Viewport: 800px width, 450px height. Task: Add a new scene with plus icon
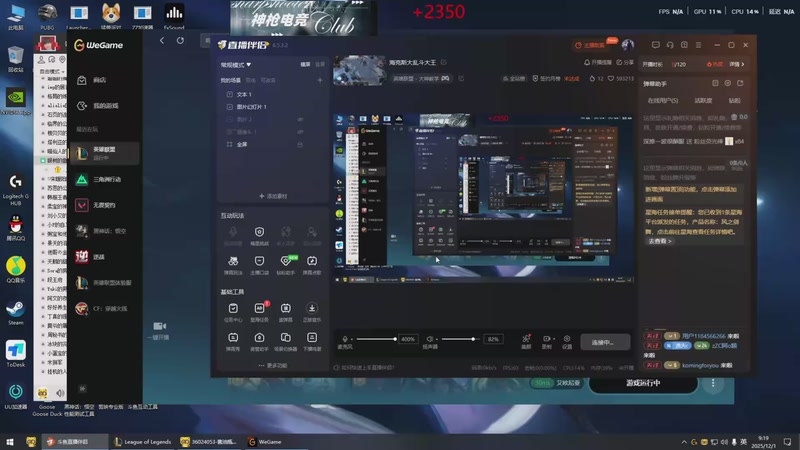coord(320,80)
